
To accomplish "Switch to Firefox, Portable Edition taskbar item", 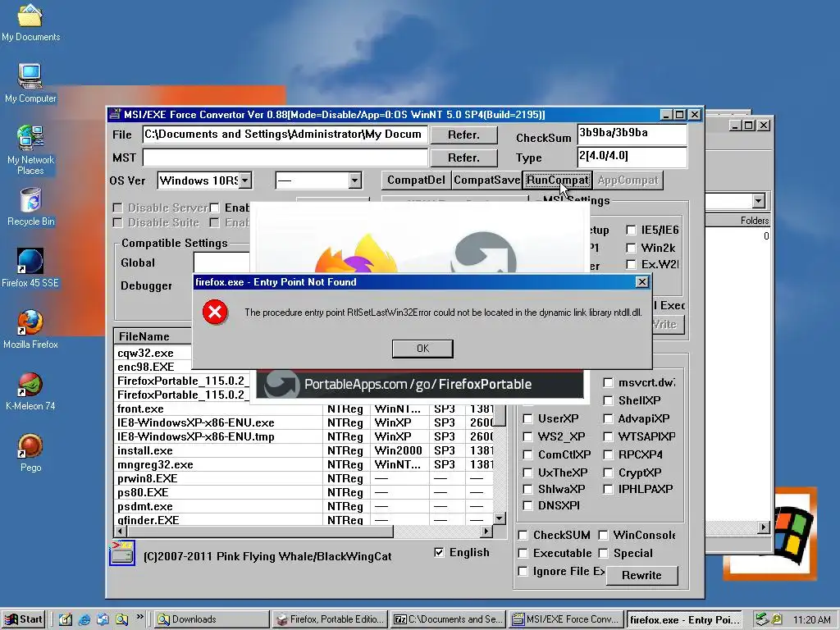I will click(330, 619).
